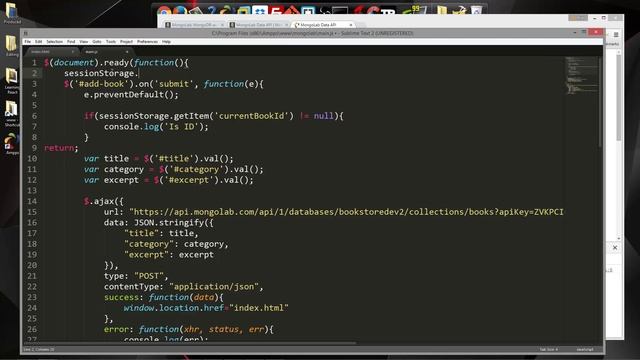The height and width of the screenshot is (360, 640).
Task: Open the View menu
Action: point(84,42)
